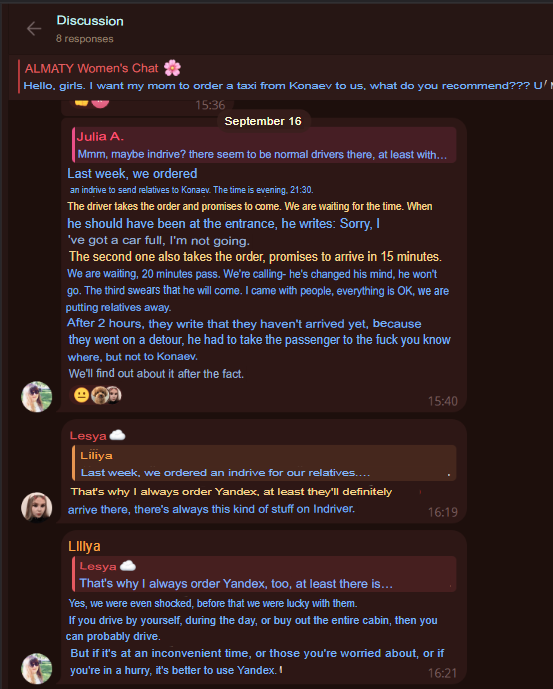Click the 15:40 message timestamp
Screen dimensions: 553x689
[x=443, y=401]
